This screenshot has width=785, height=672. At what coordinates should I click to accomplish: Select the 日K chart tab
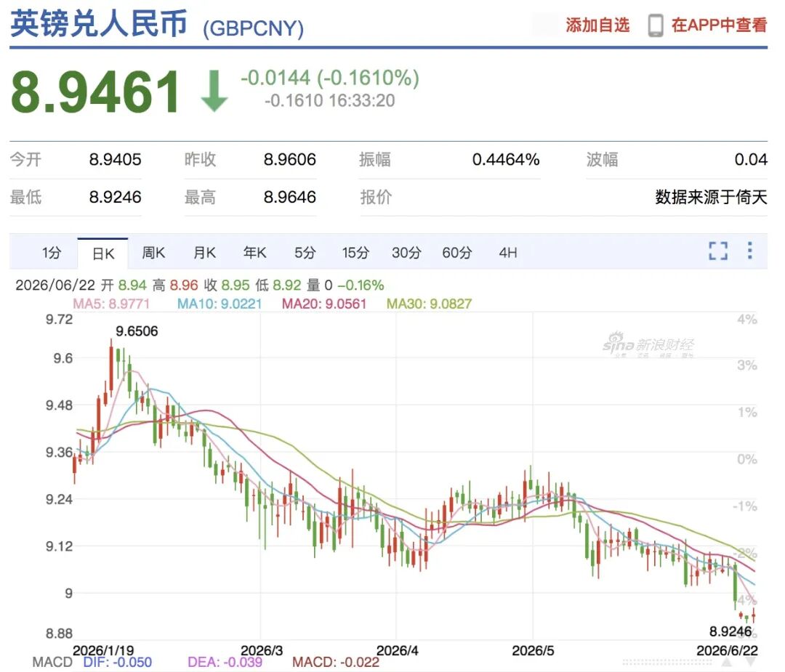point(103,254)
